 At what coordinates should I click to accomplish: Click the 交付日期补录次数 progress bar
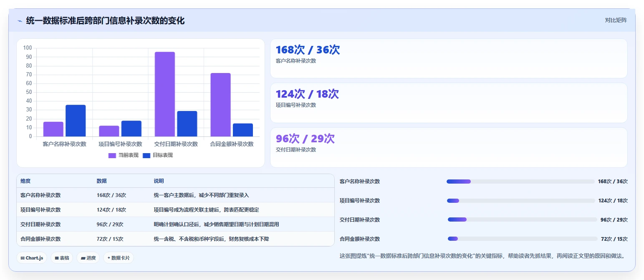[523, 220]
